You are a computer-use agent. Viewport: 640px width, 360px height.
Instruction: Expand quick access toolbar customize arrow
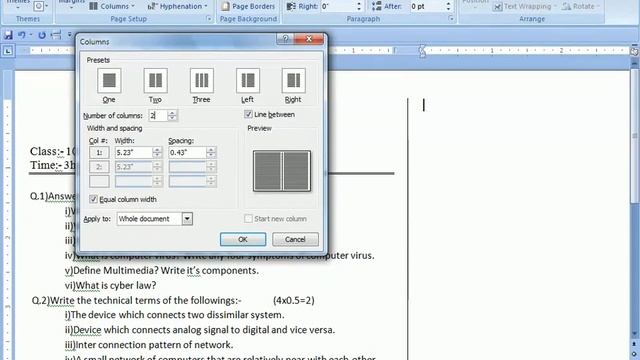(x=69, y=36)
